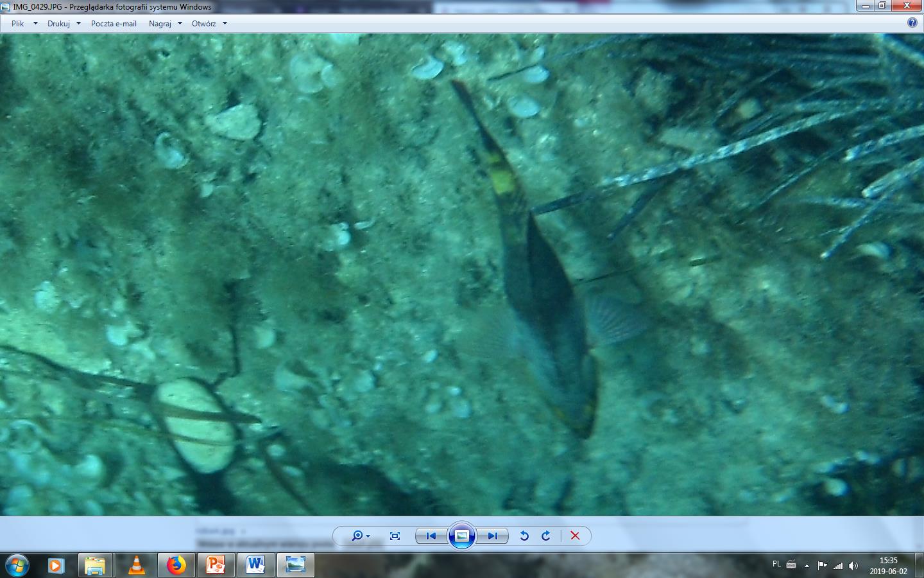Click the PL language indicator
Viewport: 924px width, 578px height.
coord(776,565)
